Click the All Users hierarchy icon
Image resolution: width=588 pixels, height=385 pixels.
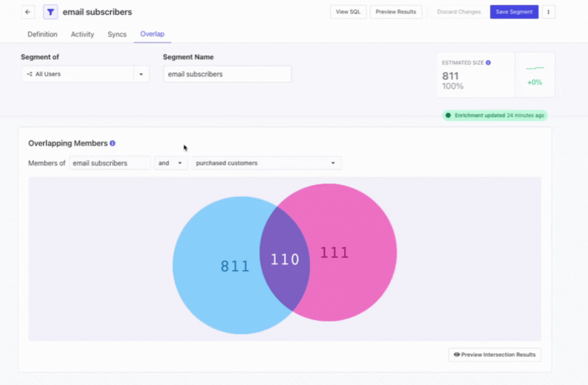(x=30, y=74)
